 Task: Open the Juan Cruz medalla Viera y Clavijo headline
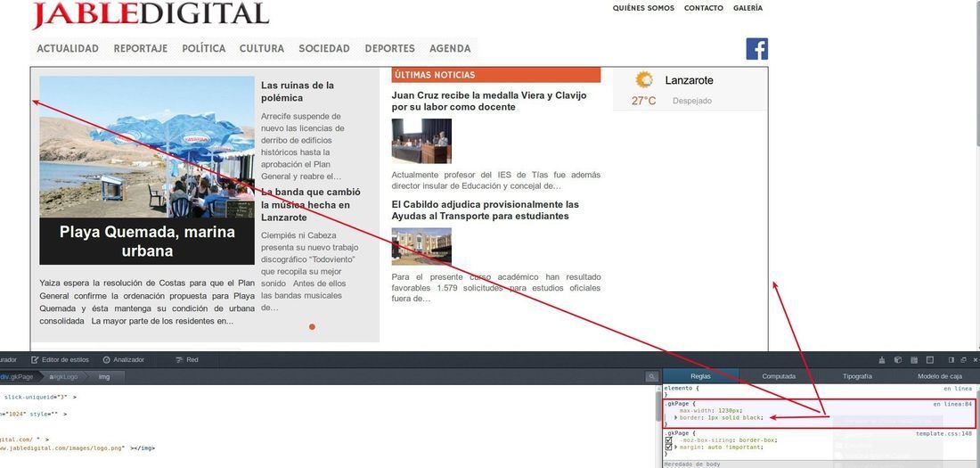click(489, 102)
